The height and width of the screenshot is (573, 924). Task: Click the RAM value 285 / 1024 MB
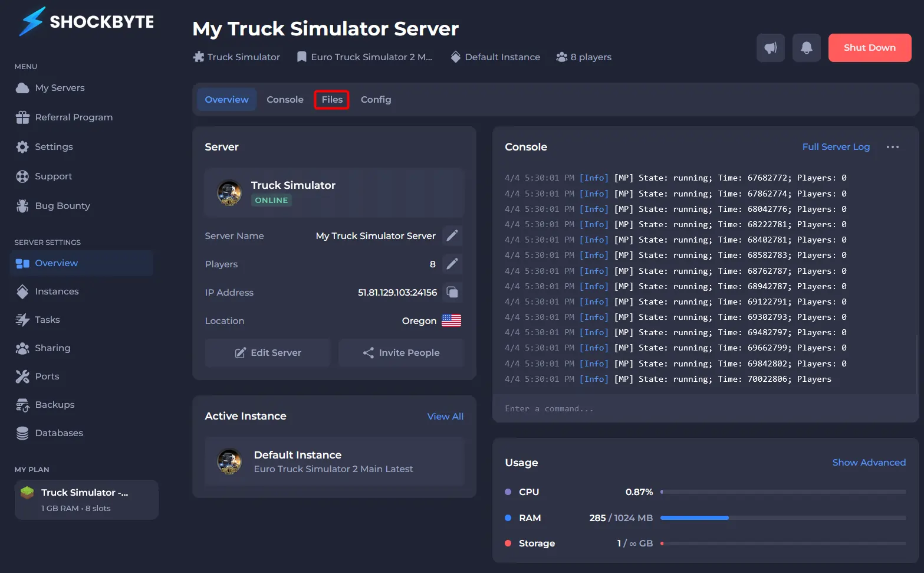pyautogui.click(x=621, y=518)
